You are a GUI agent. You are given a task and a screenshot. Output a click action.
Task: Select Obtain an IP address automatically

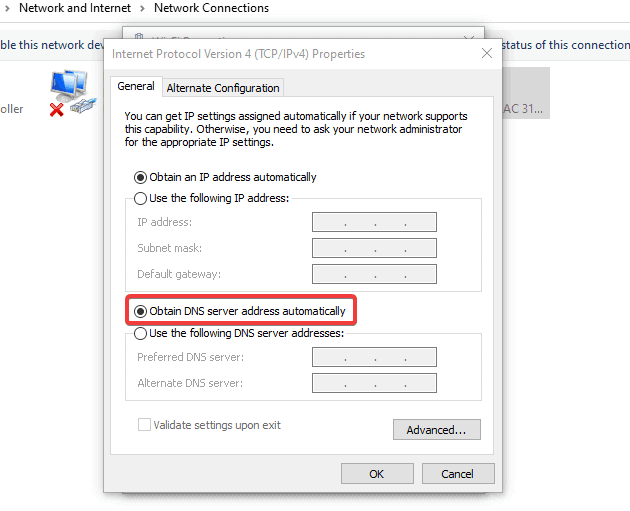point(141,177)
